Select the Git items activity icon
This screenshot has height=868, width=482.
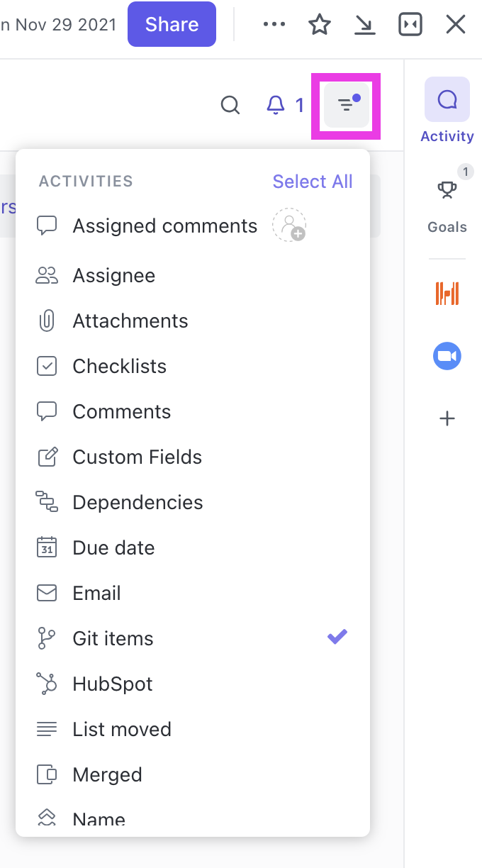47,638
